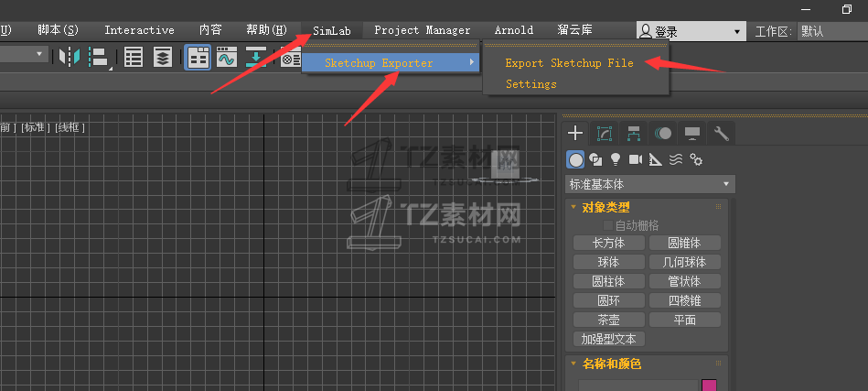
Task: Open the Project Manager menu
Action: 423,30
